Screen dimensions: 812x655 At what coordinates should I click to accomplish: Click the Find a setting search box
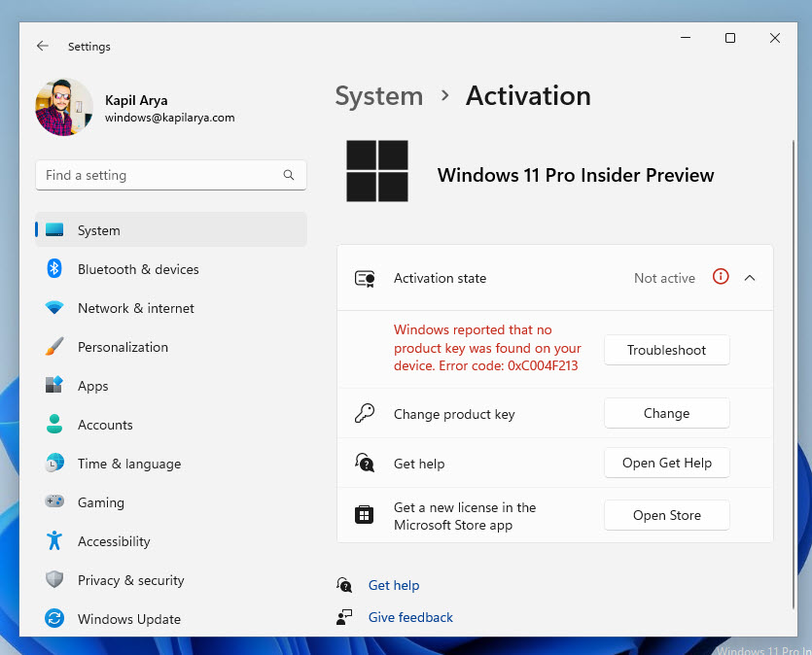[x=160, y=175]
